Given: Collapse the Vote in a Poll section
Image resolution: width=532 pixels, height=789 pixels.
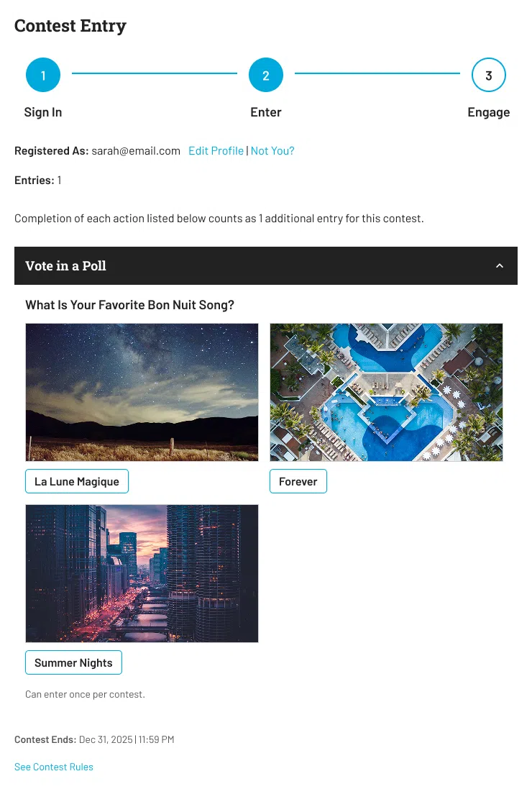Looking at the screenshot, I should (500, 266).
